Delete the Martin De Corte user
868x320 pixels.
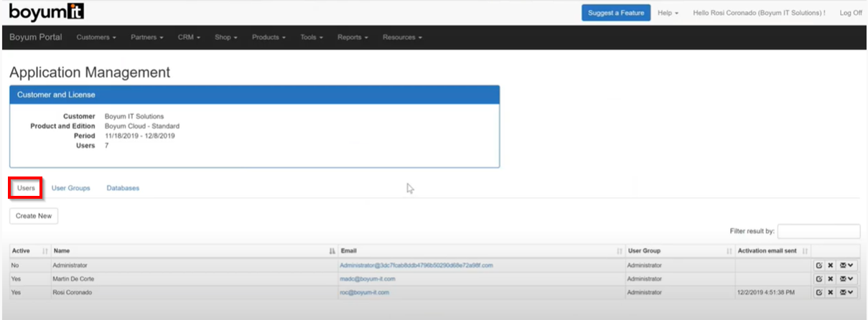coord(830,279)
